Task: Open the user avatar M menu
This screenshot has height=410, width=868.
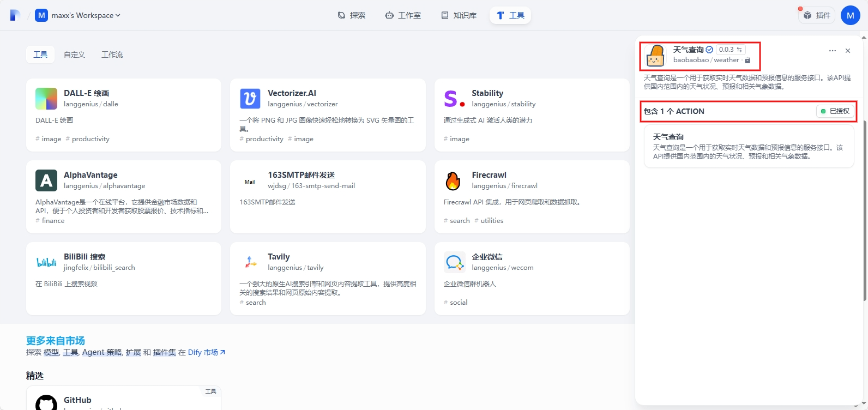Action: [851, 15]
